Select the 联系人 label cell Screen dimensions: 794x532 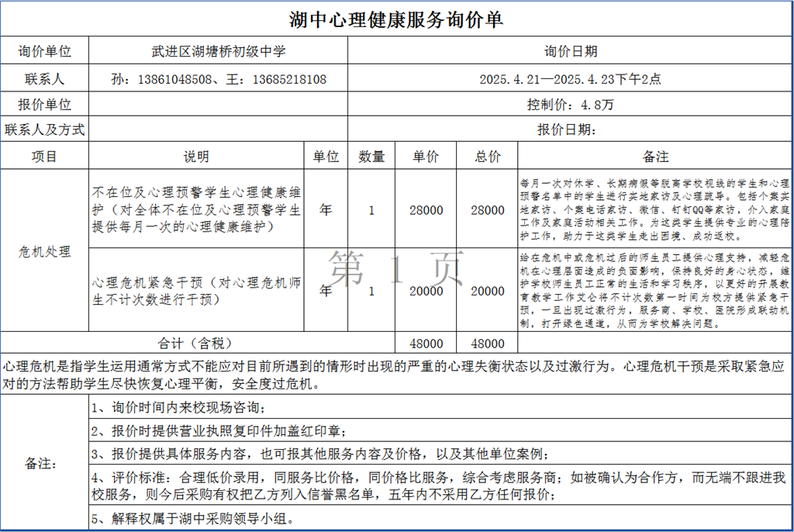pos(44,78)
